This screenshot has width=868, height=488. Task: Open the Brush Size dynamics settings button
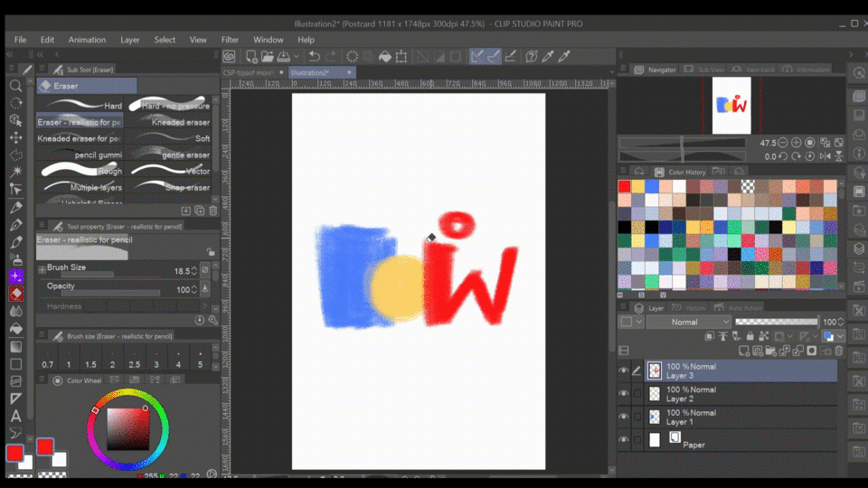pyautogui.click(x=205, y=270)
